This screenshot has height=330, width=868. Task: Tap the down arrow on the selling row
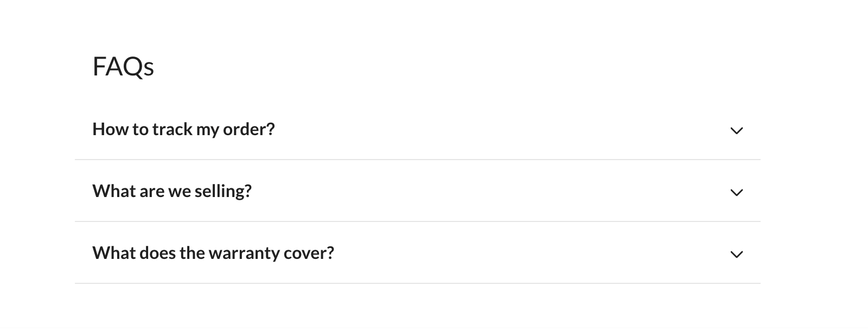(x=736, y=193)
